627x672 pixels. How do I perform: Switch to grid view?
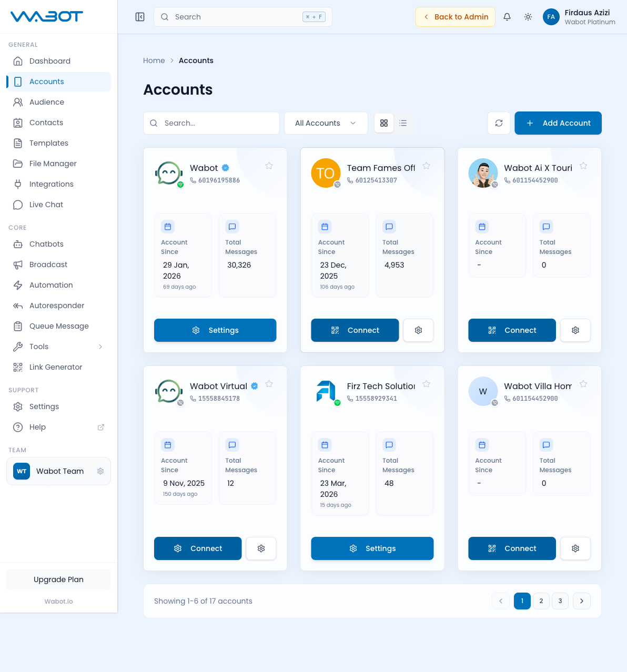point(384,123)
